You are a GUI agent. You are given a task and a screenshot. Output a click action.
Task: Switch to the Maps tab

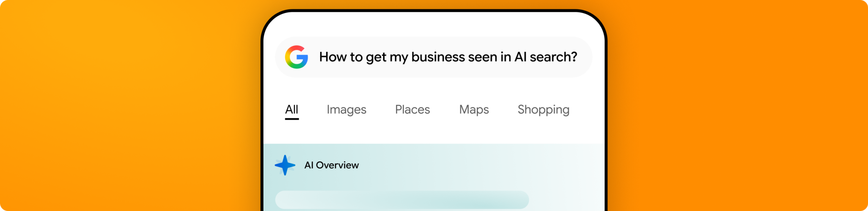pos(474,110)
